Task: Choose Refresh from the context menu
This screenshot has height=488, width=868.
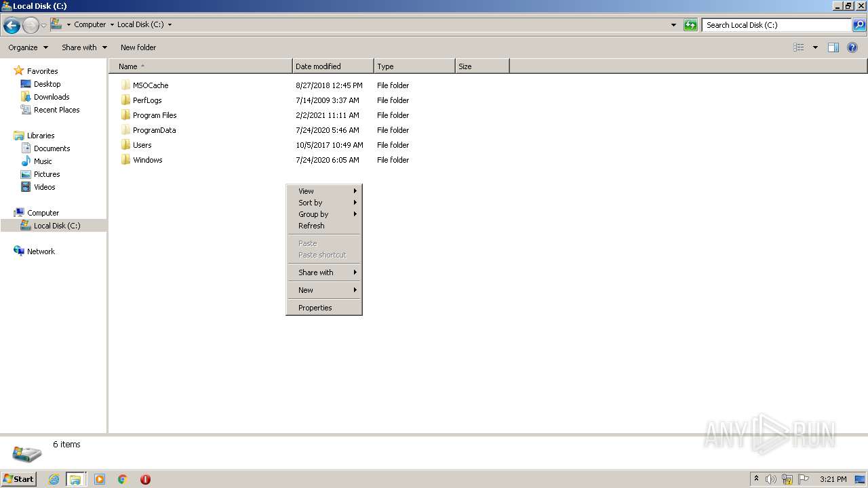Action: pyautogui.click(x=324, y=226)
